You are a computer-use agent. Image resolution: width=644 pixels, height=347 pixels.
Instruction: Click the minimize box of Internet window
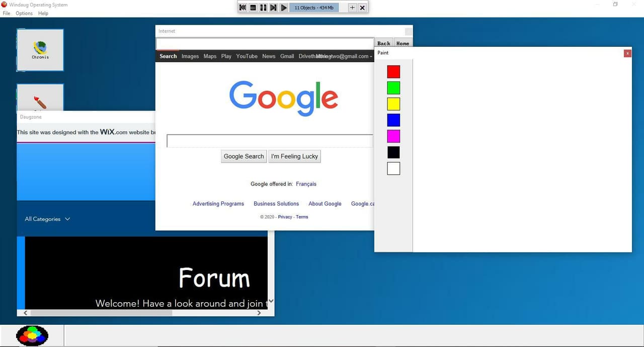coord(409,31)
